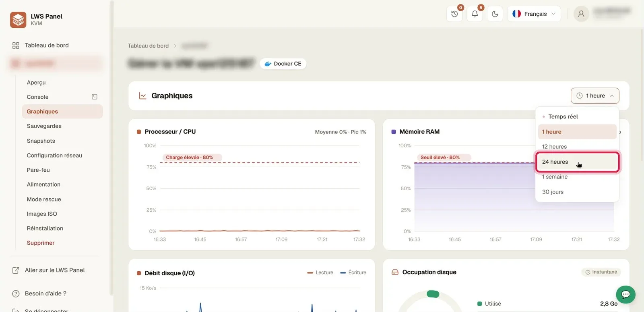Click the Se déconnecter logout icon
This screenshot has width=644, height=312.
(16, 310)
